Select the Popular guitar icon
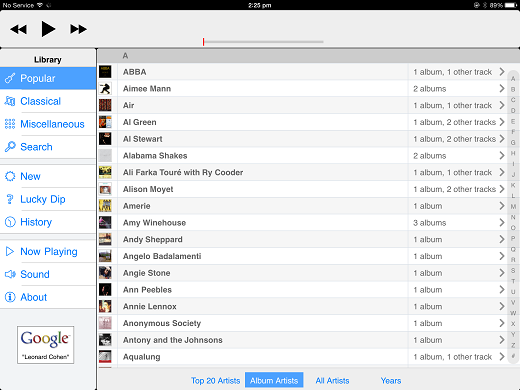Screen dimensions: 520x390 pos(10,78)
